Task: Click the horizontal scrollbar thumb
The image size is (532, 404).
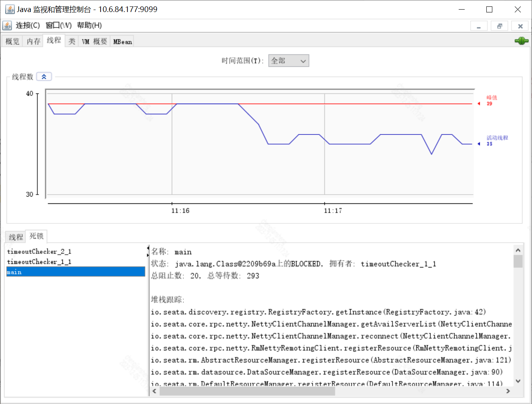Action: [x=247, y=391]
